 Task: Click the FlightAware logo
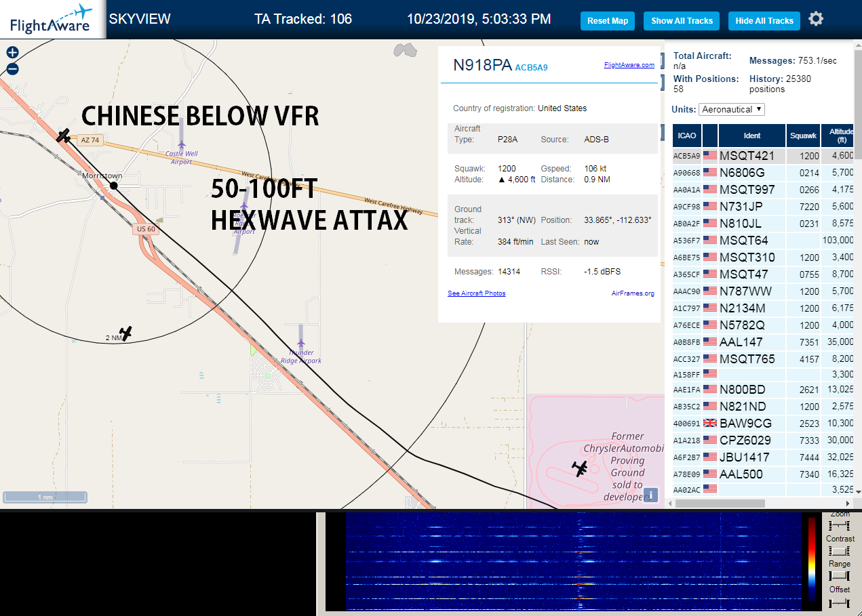[x=52, y=19]
